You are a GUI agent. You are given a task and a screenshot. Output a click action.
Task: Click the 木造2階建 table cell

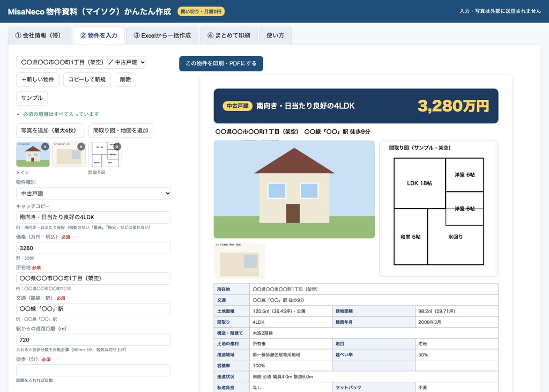pos(374,333)
